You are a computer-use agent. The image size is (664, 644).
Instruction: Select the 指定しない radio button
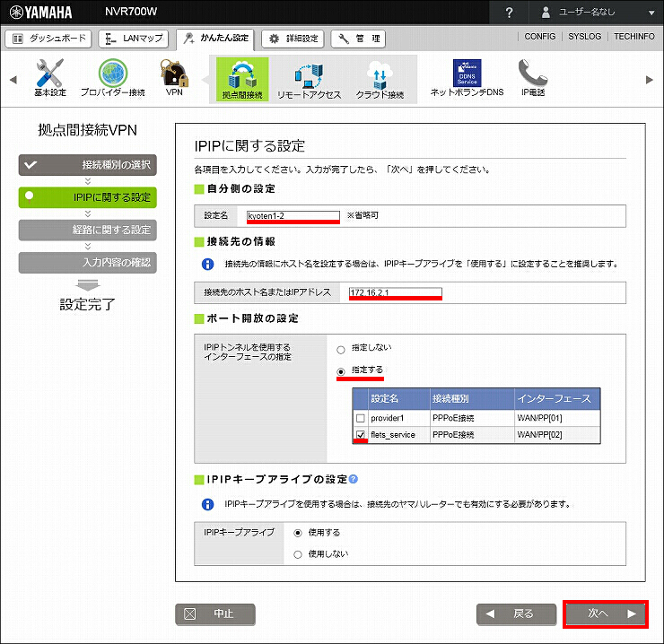[341, 350]
